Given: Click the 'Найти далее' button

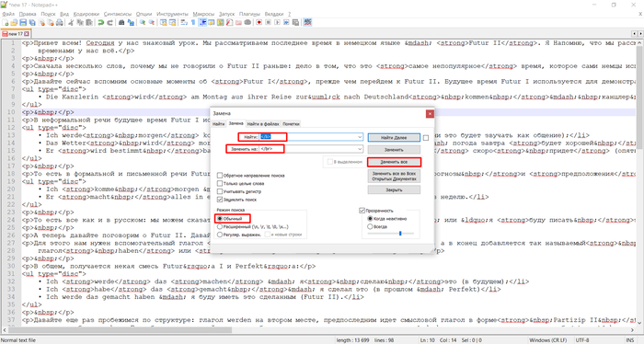Looking at the screenshot, I should pos(394,138).
